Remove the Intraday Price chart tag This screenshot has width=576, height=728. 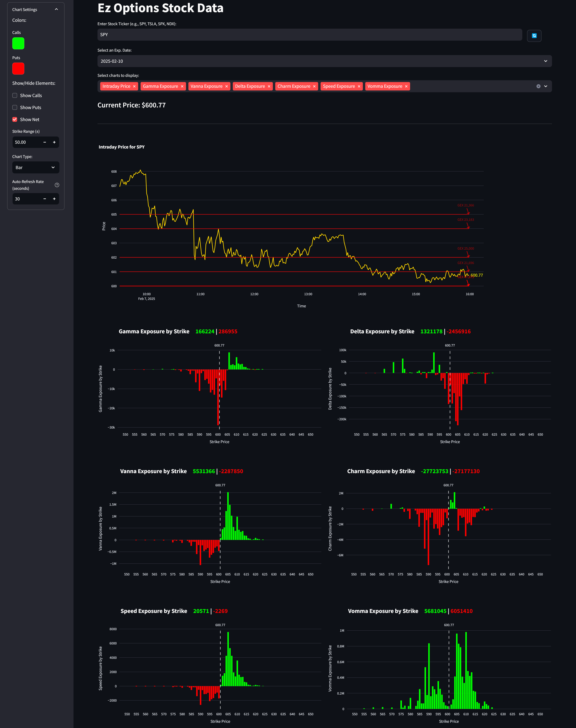click(134, 86)
